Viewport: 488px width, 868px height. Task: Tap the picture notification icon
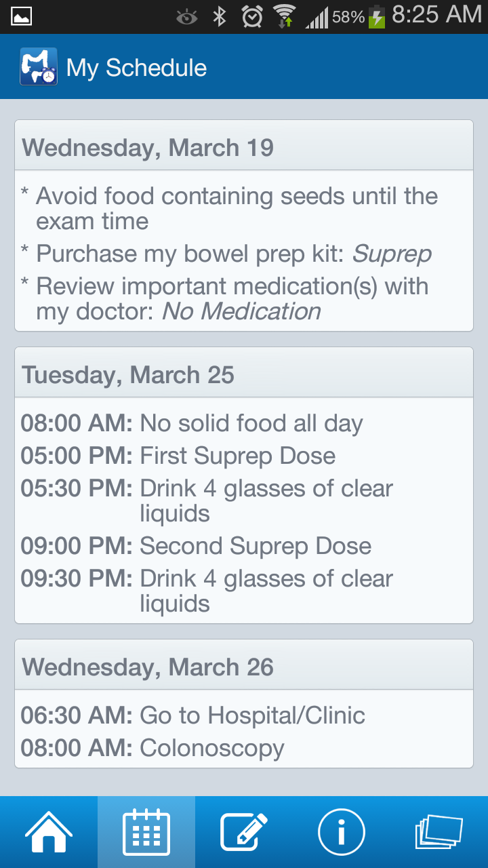click(x=22, y=16)
